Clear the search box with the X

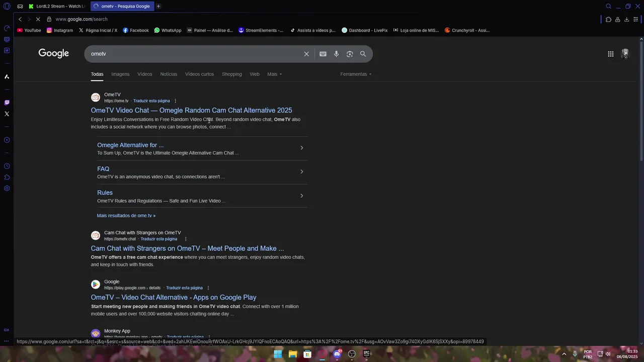click(306, 54)
